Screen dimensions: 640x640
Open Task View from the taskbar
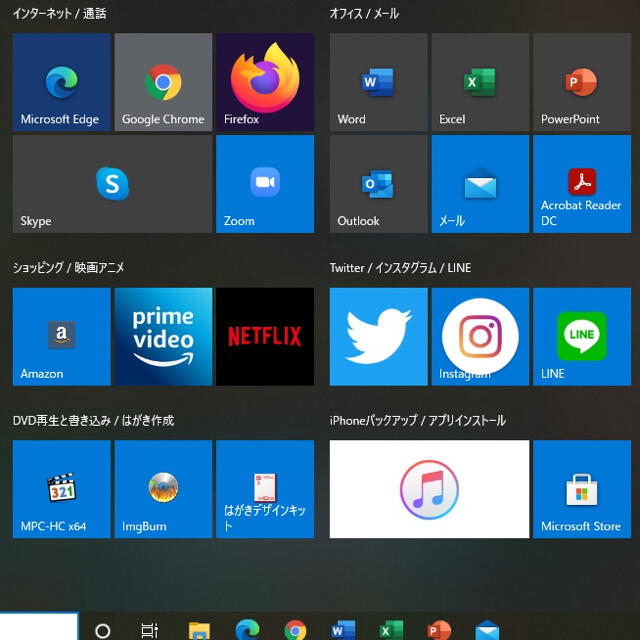point(149,631)
